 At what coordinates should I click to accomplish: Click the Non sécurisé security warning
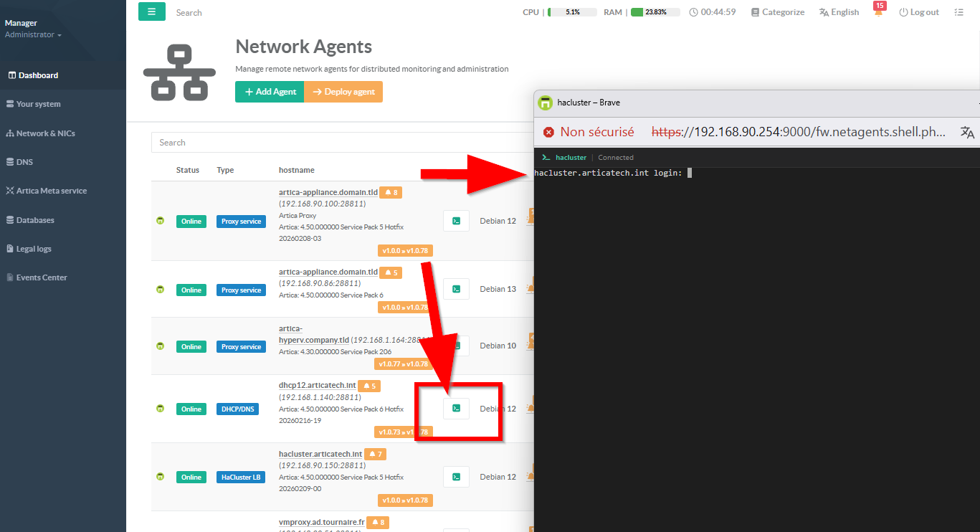(589, 132)
